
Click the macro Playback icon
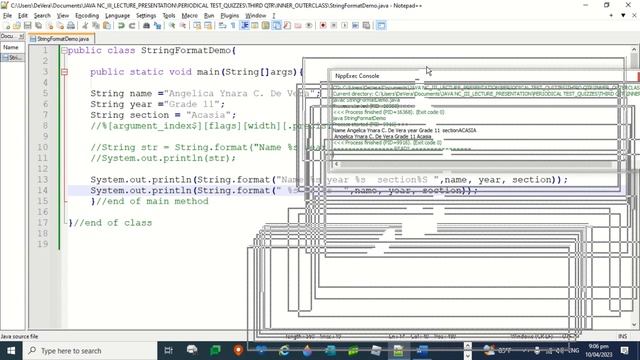point(344,26)
